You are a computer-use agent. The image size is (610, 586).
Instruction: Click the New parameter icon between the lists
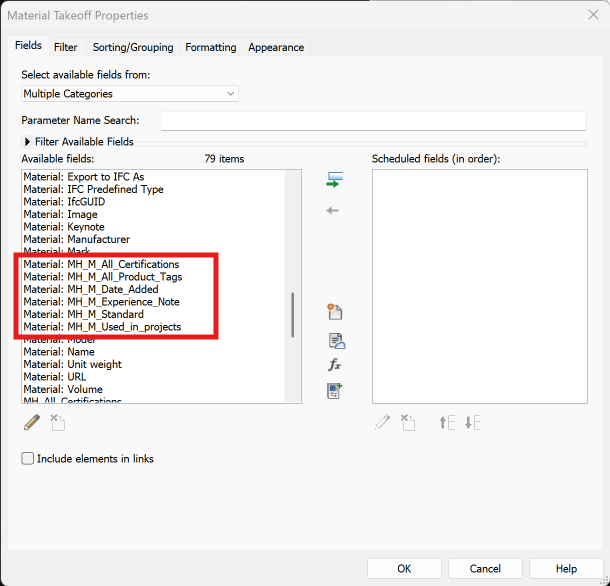click(335, 312)
